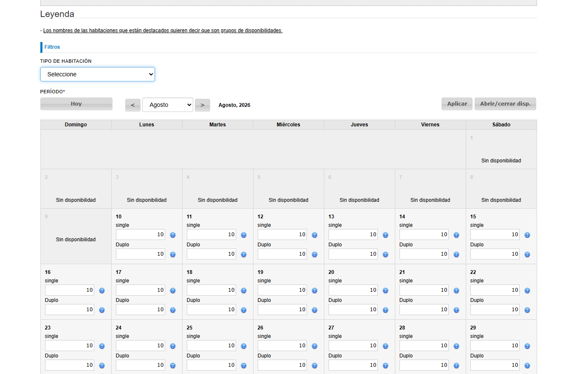Focus Duplo availability field on day 16
This screenshot has height=374, width=588.
[x=70, y=310]
